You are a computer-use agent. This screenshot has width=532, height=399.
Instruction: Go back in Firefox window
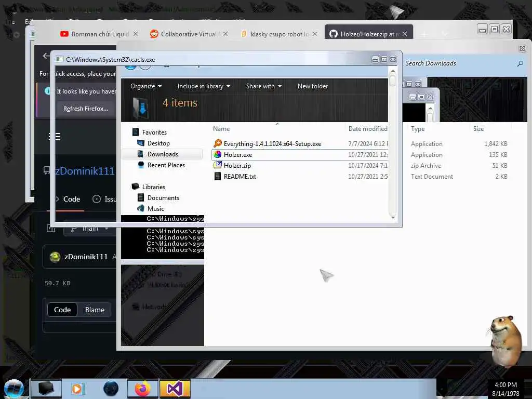[46, 56]
